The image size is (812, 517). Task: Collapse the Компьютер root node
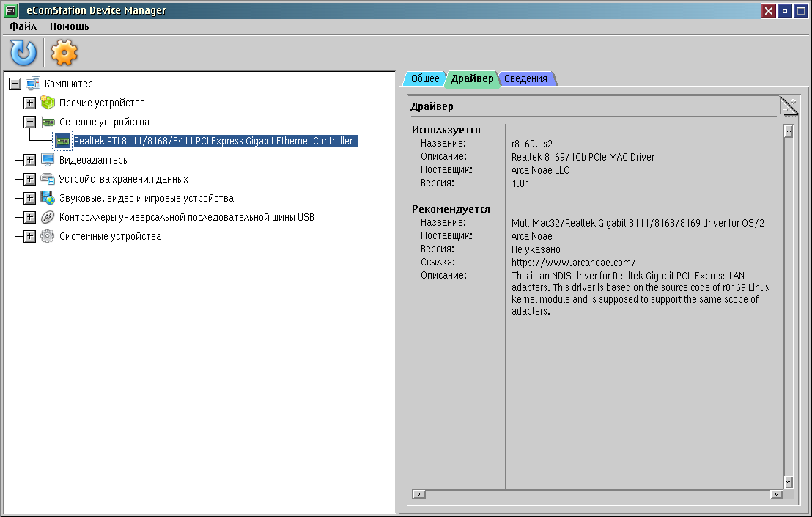point(15,84)
